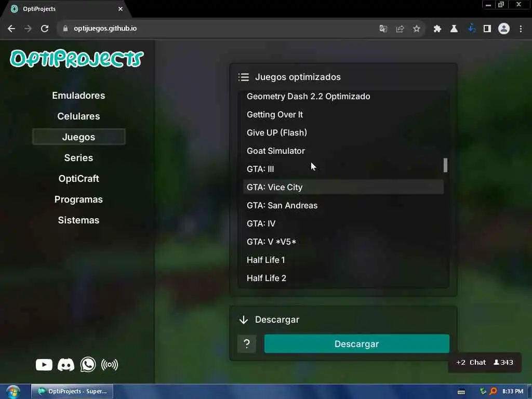This screenshot has width=532, height=399.
Task: Open the Chrome Labs flask icon
Action: click(x=454, y=29)
